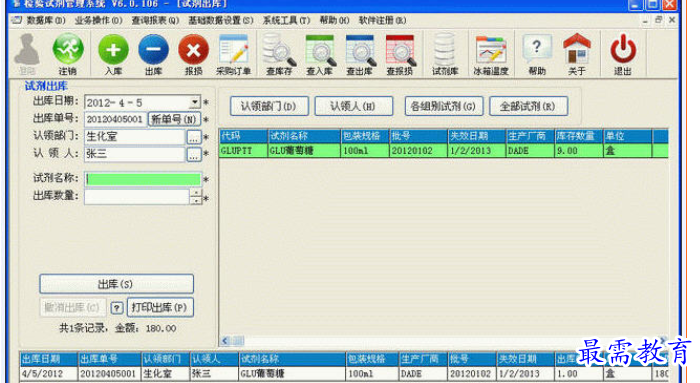Open the 查询报表(Q) menu
This screenshot has width=700, height=383.
pyautogui.click(x=155, y=21)
